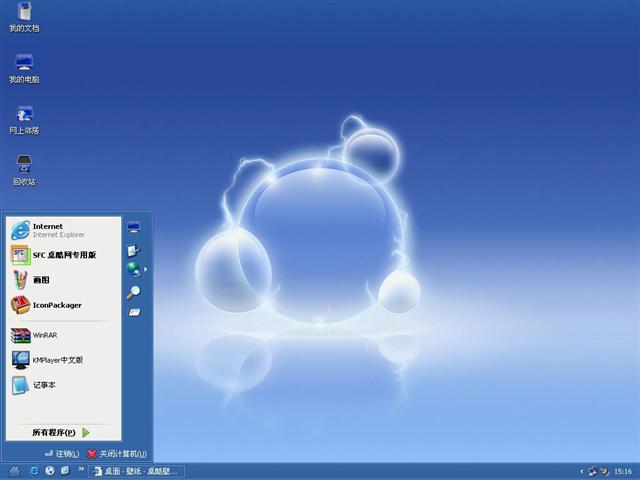Click the computer monitor icon in start menu sidebar

[x=134, y=227]
